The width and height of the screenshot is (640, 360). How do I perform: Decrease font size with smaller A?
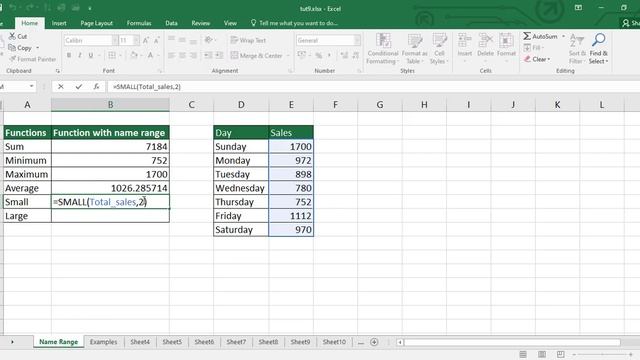(x=156, y=40)
